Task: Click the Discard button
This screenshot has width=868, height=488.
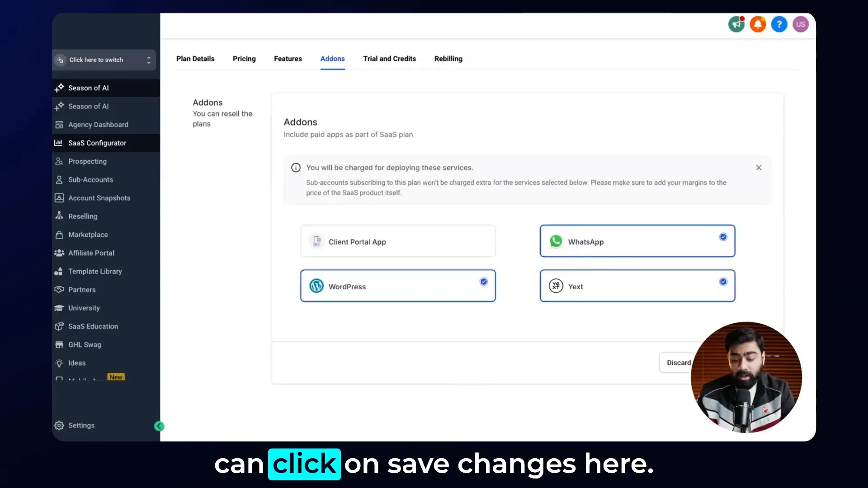Action: (x=679, y=363)
